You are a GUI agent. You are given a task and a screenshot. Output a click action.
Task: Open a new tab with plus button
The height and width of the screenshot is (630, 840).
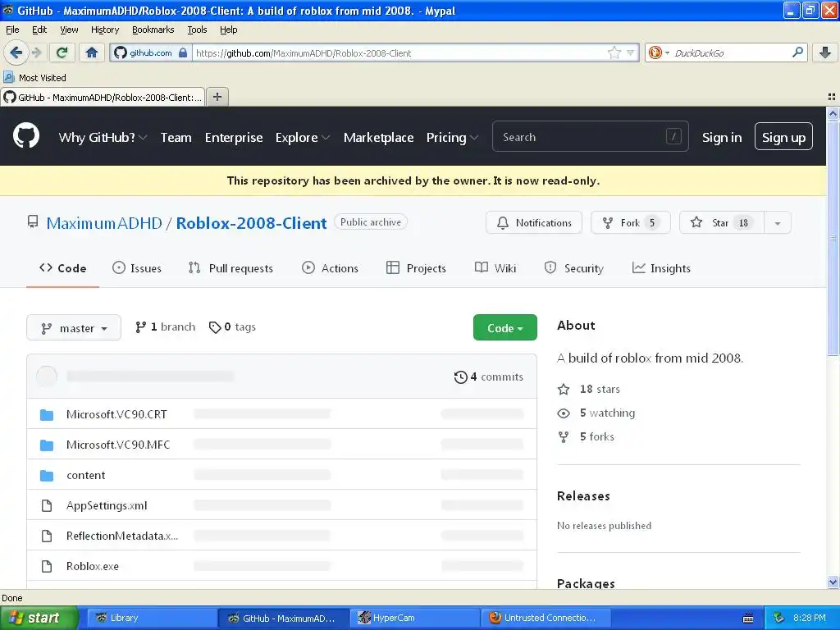click(217, 97)
